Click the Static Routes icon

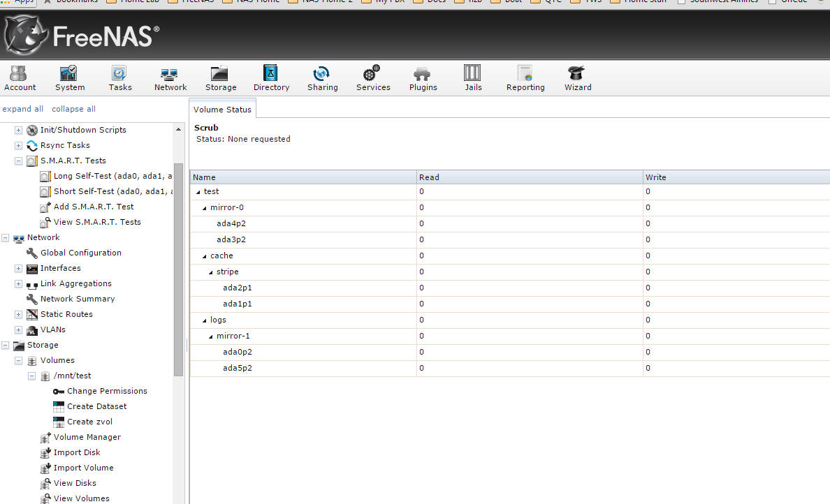(x=32, y=315)
